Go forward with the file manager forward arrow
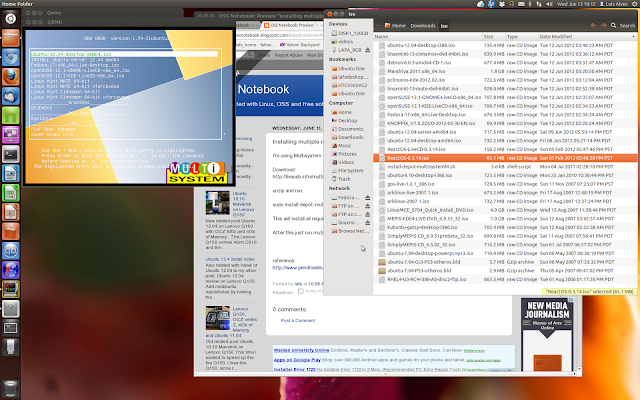This screenshot has width=640, height=400. pos(603,25)
